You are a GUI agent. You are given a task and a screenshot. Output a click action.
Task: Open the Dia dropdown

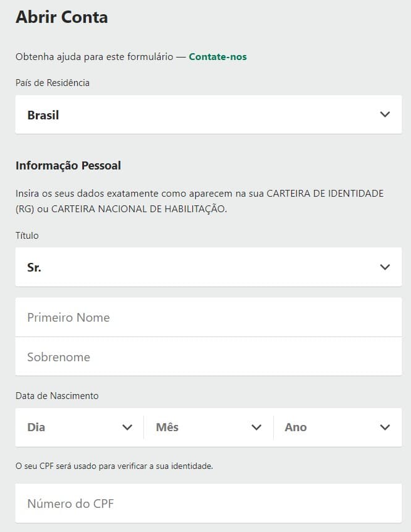pyautogui.click(x=80, y=427)
